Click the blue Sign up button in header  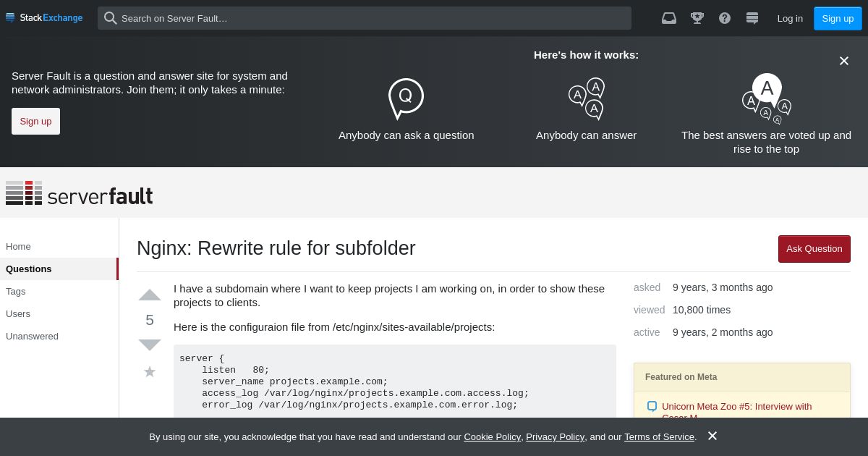[x=838, y=18]
